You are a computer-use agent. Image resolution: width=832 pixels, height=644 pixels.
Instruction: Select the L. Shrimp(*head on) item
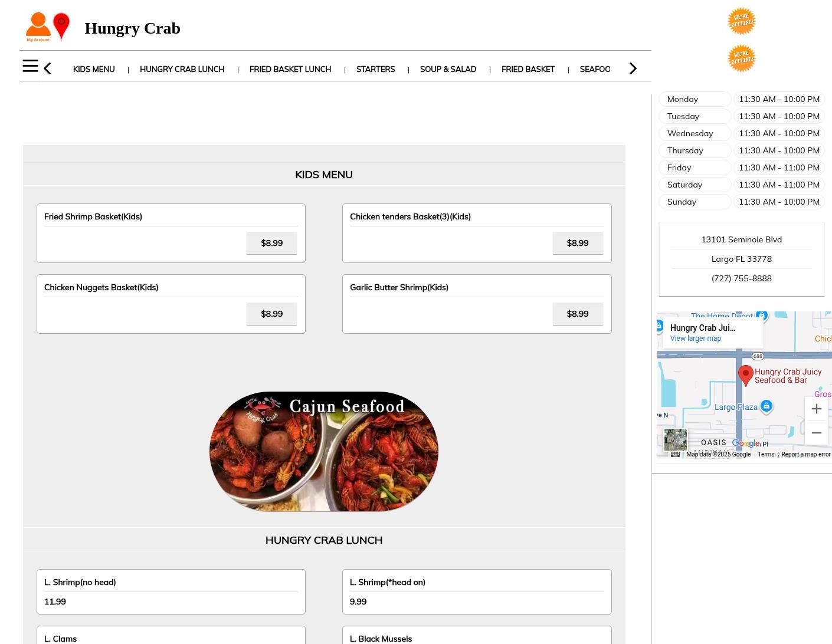[x=477, y=592]
